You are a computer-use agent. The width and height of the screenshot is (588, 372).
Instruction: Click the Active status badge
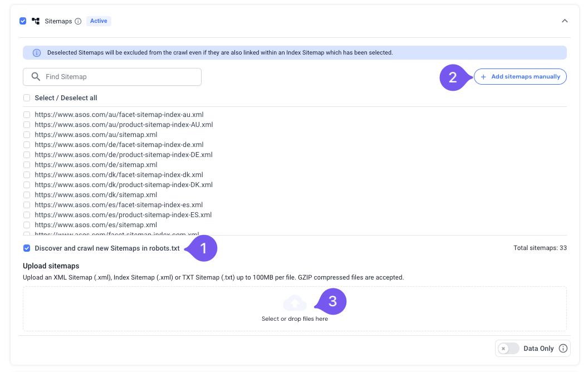point(99,21)
